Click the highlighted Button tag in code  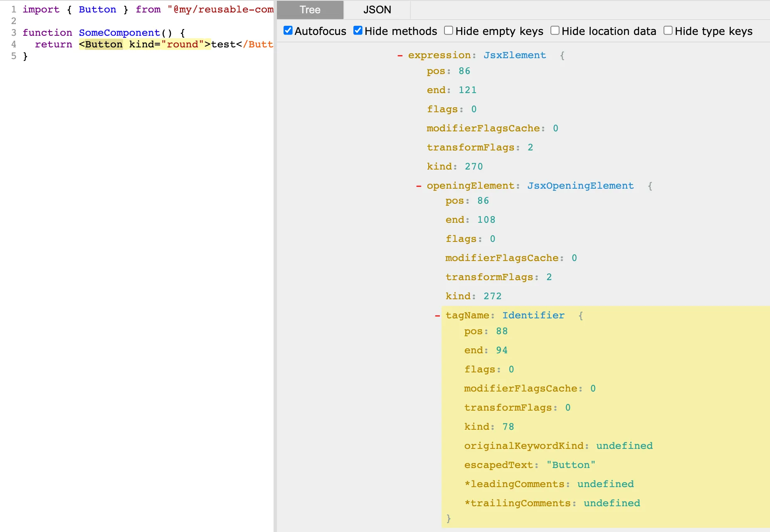[103, 44]
